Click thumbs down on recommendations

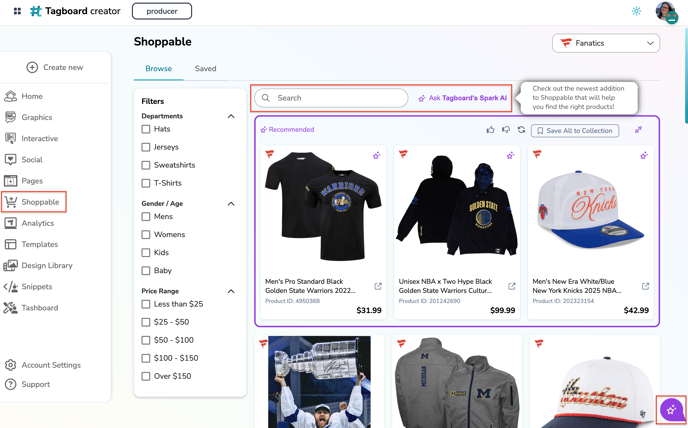(506, 129)
